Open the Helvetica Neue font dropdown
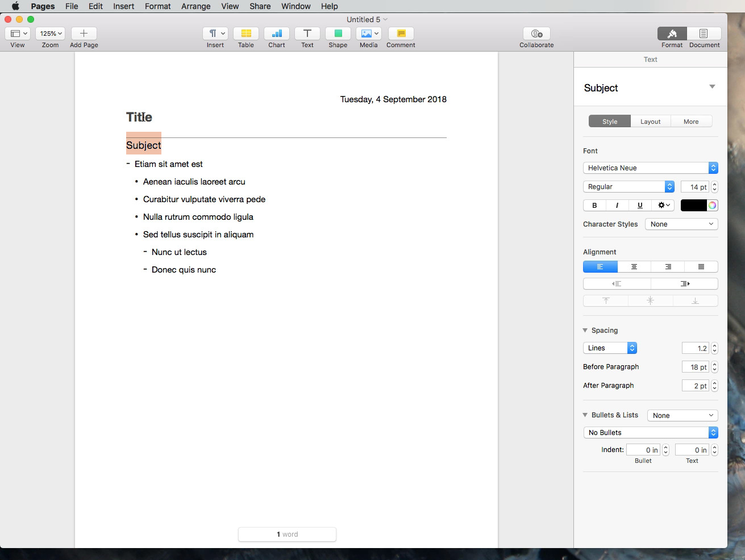Image resolution: width=745 pixels, height=560 pixels. pos(650,168)
